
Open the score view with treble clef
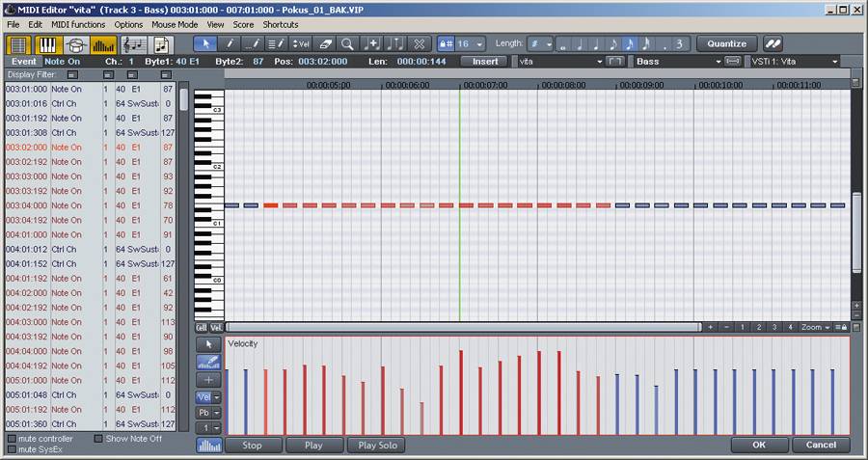point(134,44)
